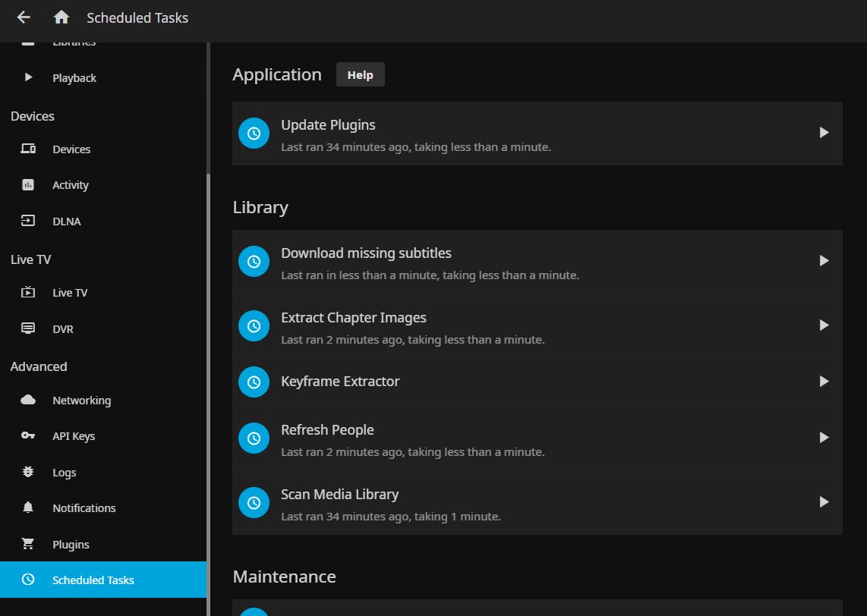Select the Live TV icon

(x=28, y=292)
